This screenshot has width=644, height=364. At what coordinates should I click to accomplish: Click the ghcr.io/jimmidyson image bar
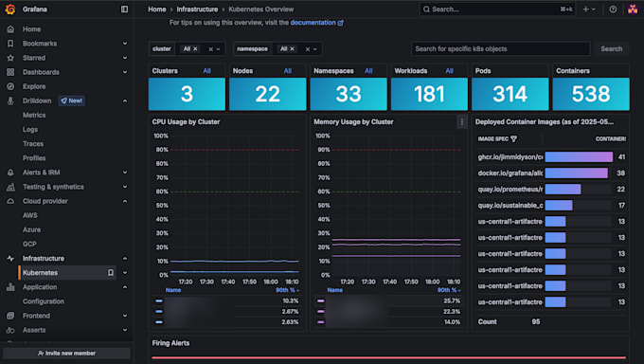pos(579,157)
